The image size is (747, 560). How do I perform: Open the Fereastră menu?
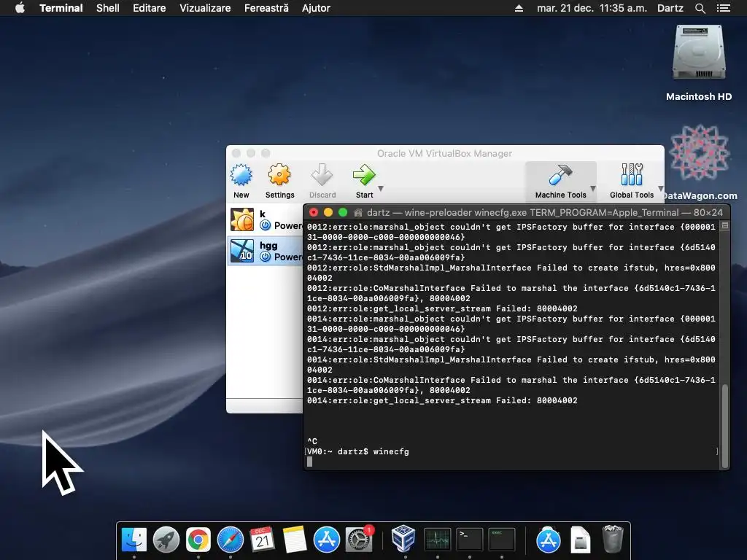(266, 8)
